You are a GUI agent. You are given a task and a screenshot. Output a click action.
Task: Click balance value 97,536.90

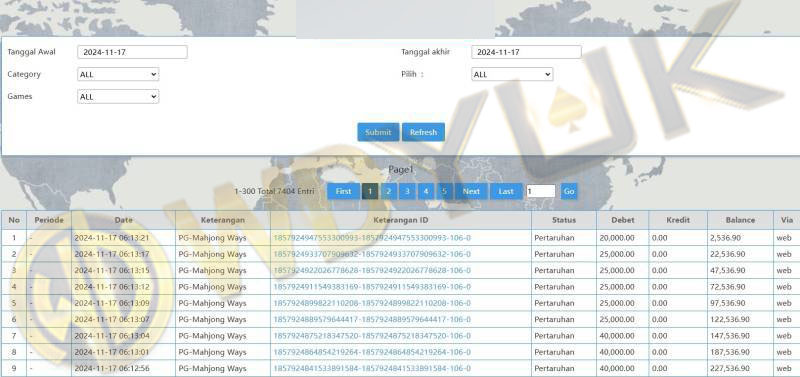click(x=728, y=303)
